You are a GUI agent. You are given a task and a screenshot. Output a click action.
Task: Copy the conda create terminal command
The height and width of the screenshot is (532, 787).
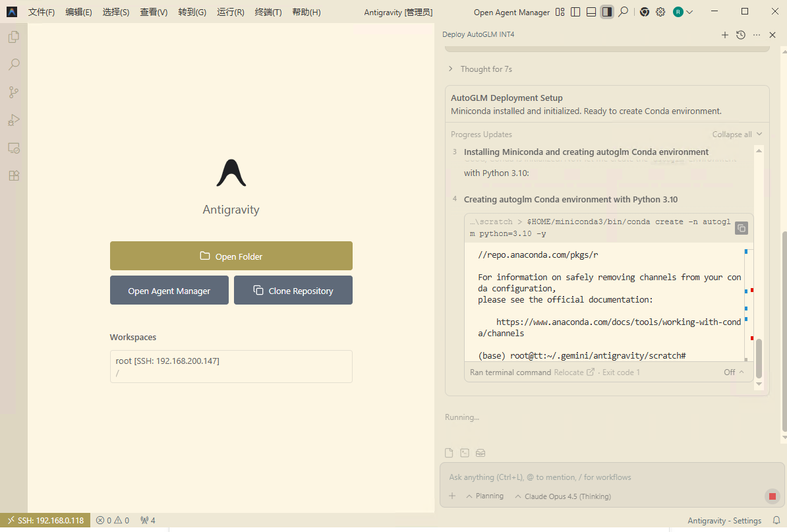coord(742,228)
